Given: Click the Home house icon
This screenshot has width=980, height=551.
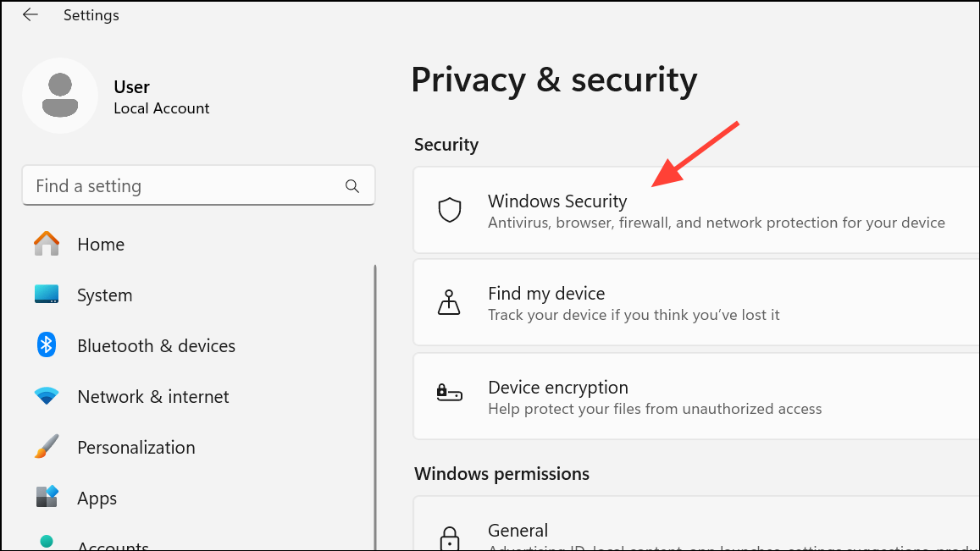Looking at the screenshot, I should [x=47, y=245].
